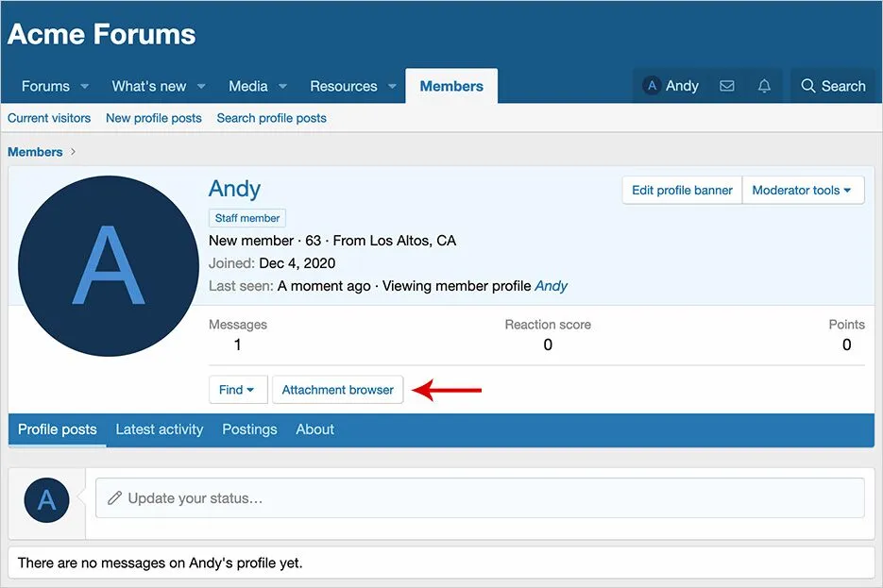Click the small Andy avatar in navbar

[651, 86]
